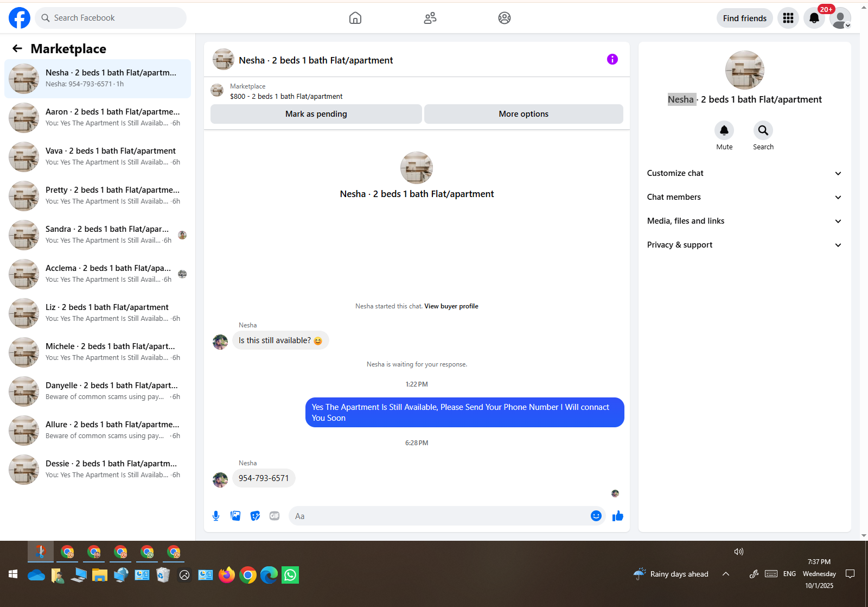868x607 pixels.
Task: Launch Microsoft Edge from the taskbar
Action: tap(269, 575)
